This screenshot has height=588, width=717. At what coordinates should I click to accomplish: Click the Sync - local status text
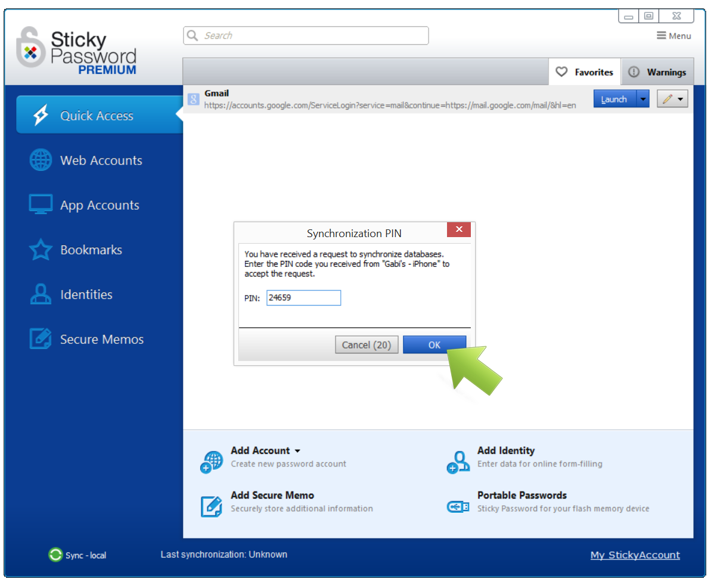tap(86, 555)
